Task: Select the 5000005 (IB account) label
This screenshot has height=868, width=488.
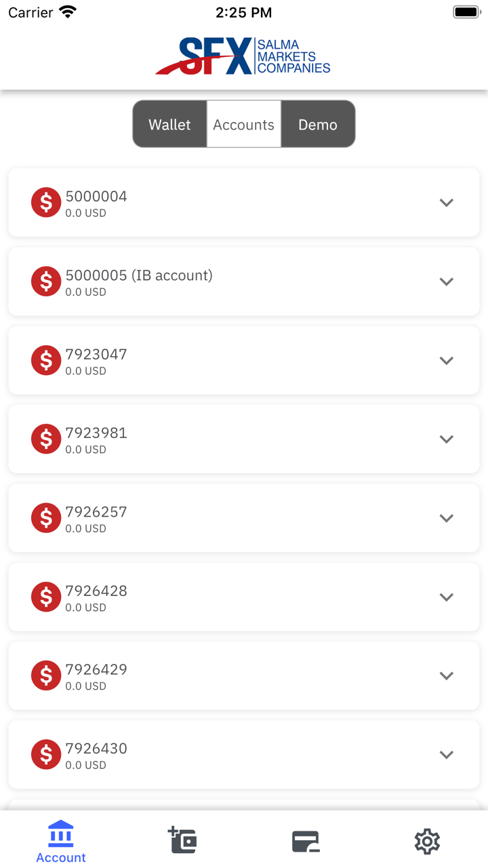Action: point(139,275)
